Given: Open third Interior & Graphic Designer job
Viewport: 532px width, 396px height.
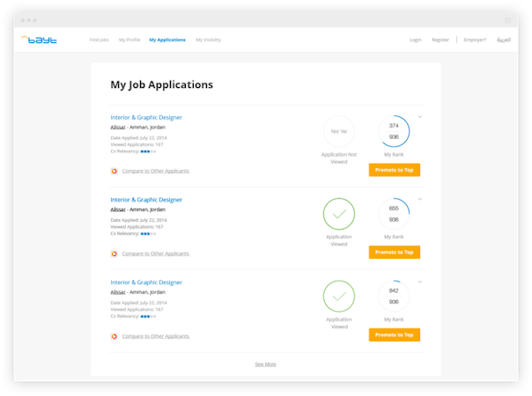Looking at the screenshot, I should coord(146,282).
